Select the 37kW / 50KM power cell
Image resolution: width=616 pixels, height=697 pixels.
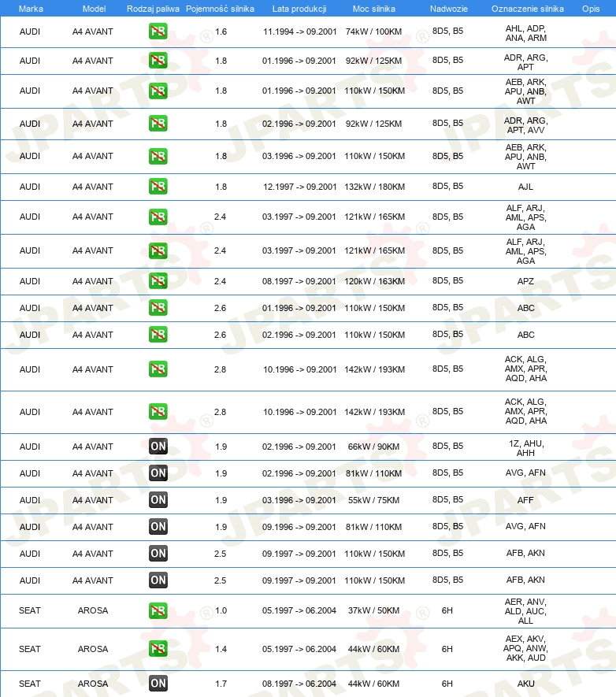pos(374,610)
